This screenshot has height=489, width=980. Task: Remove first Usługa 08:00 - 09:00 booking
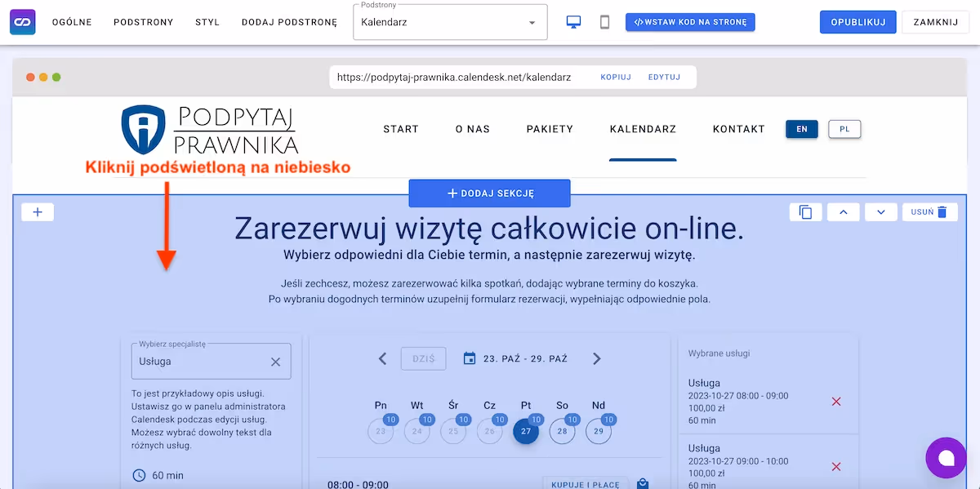(x=835, y=402)
